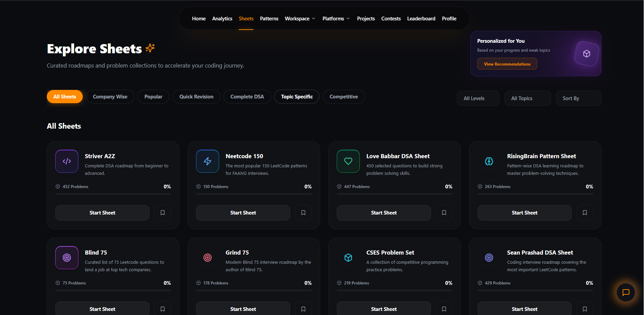
Task: Click the Blind 75 target icon
Action: pos(67,258)
